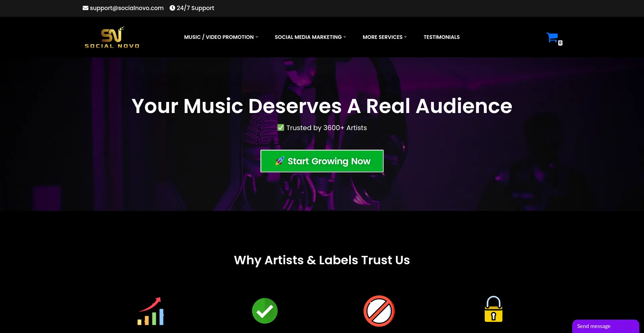Click the cart item count badge

pyautogui.click(x=560, y=43)
